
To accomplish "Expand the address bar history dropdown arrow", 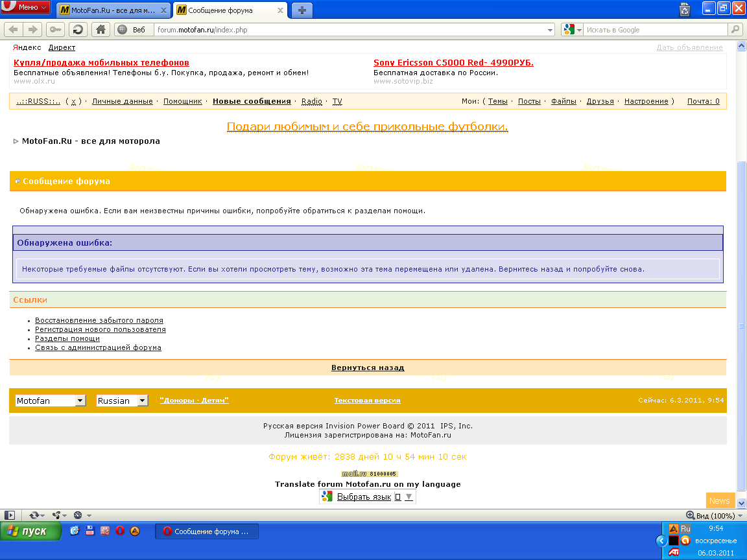I will point(551,30).
